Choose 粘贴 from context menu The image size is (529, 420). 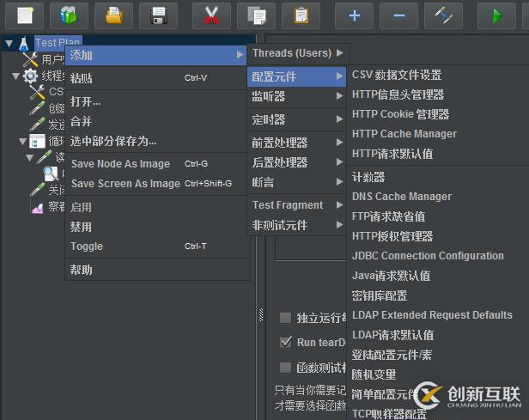tap(157, 78)
